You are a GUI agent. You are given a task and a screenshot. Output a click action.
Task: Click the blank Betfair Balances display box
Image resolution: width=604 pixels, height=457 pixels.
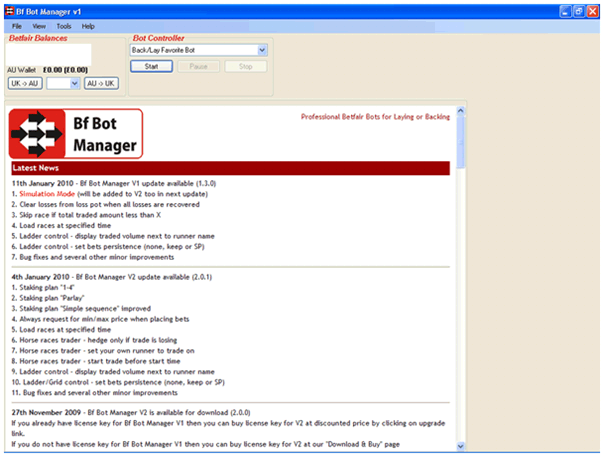point(49,54)
